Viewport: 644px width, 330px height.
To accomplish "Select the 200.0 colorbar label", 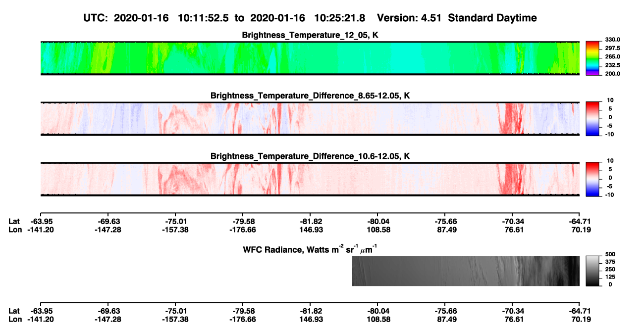I will click(x=612, y=73).
